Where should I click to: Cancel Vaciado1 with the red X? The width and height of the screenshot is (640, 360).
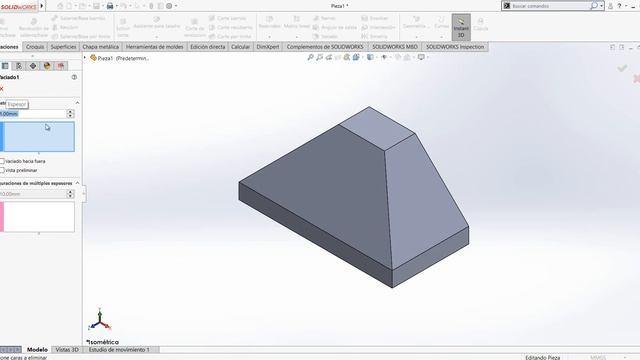[2, 89]
